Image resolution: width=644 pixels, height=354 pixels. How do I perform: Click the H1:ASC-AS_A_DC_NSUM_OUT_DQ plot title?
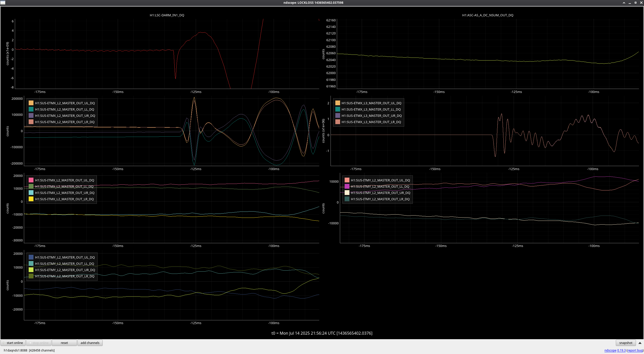click(488, 15)
